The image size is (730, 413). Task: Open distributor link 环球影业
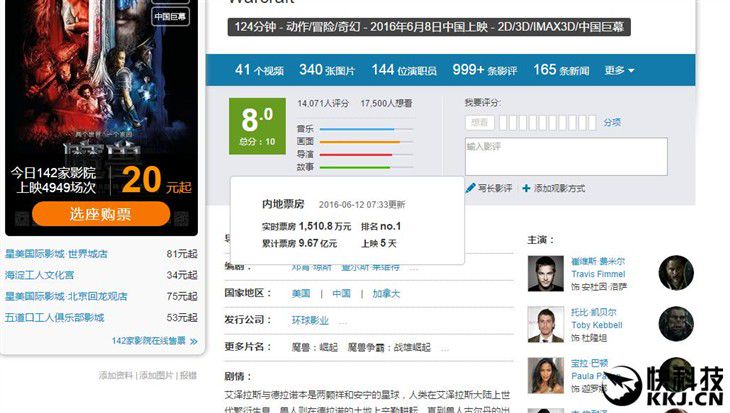click(310, 320)
